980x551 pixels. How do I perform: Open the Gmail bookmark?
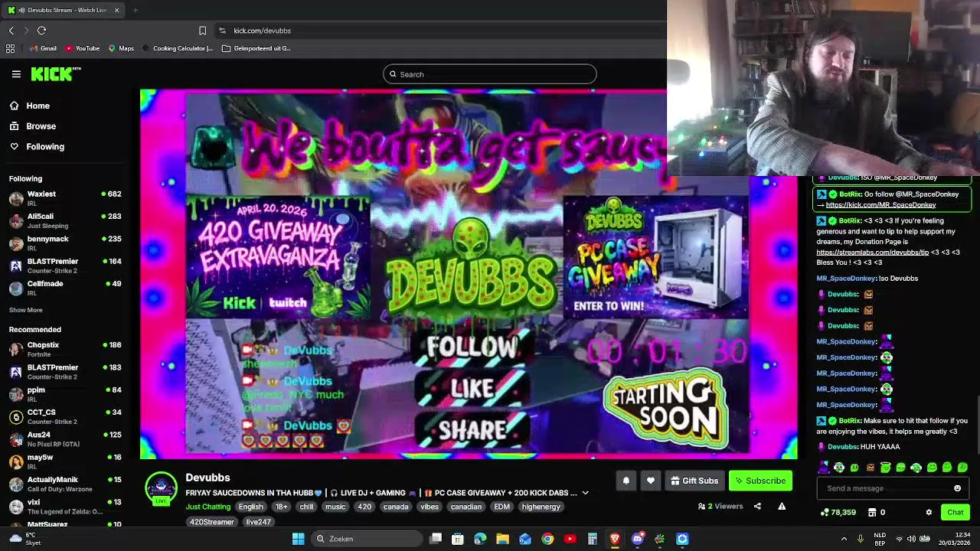(43, 48)
